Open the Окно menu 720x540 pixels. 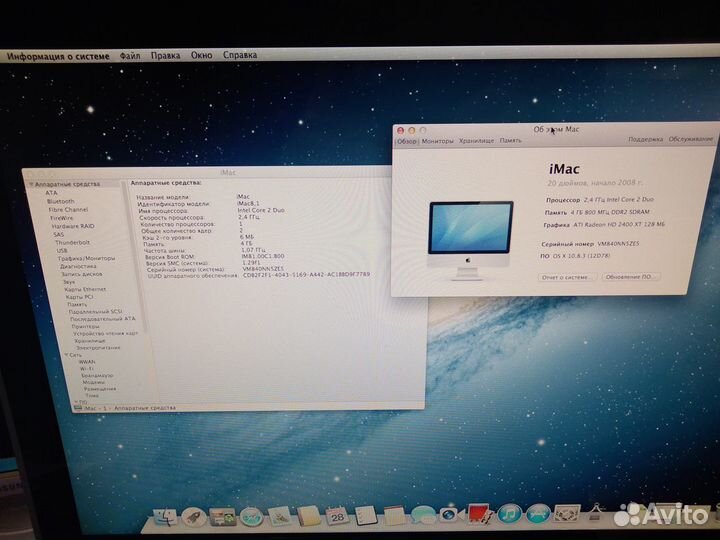[x=202, y=55]
